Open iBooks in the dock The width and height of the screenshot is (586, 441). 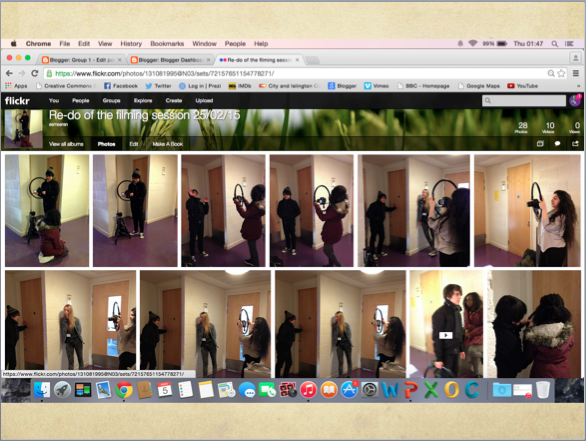coord(329,390)
